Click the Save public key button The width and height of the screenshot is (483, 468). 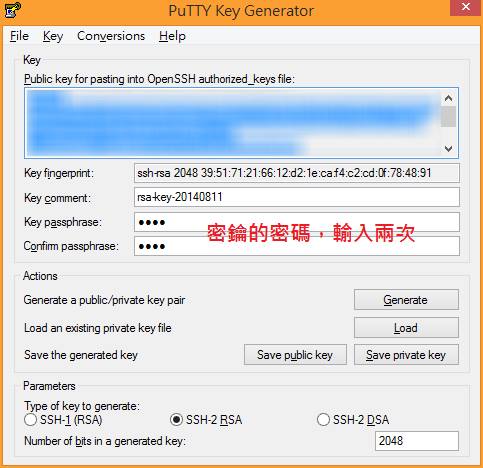point(295,355)
